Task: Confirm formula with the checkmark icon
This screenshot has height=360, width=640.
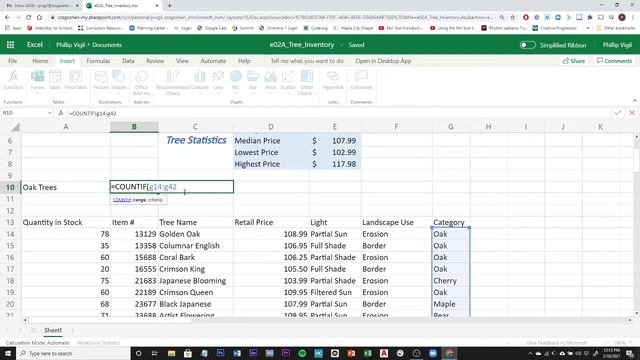Action: pyautogui.click(x=618, y=113)
